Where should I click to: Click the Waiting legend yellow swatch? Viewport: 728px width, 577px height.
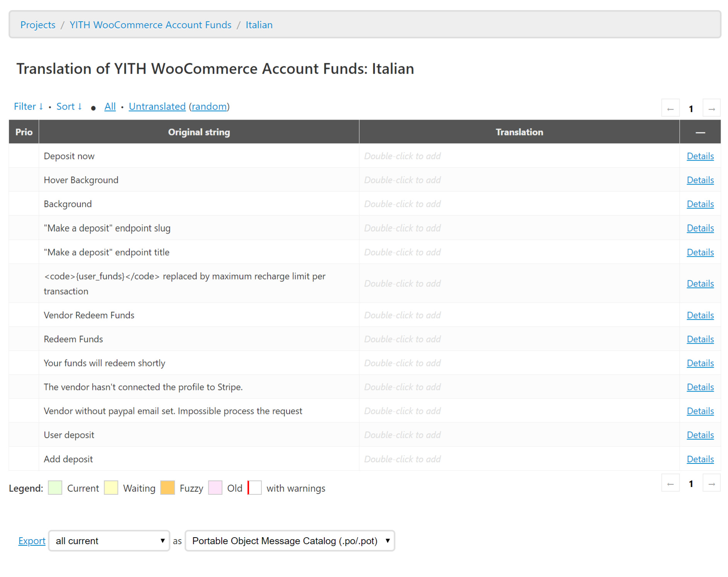(111, 488)
